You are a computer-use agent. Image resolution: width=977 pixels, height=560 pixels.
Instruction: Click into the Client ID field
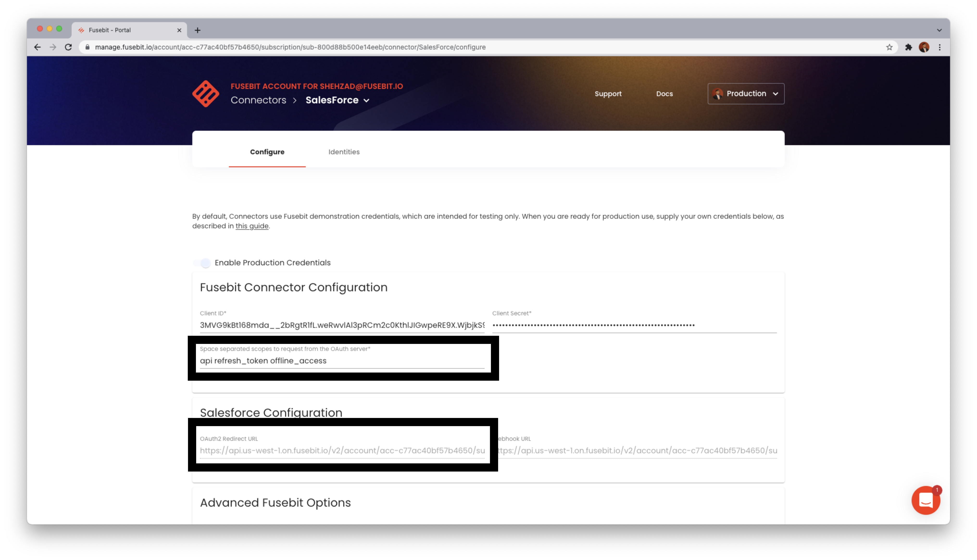(342, 325)
